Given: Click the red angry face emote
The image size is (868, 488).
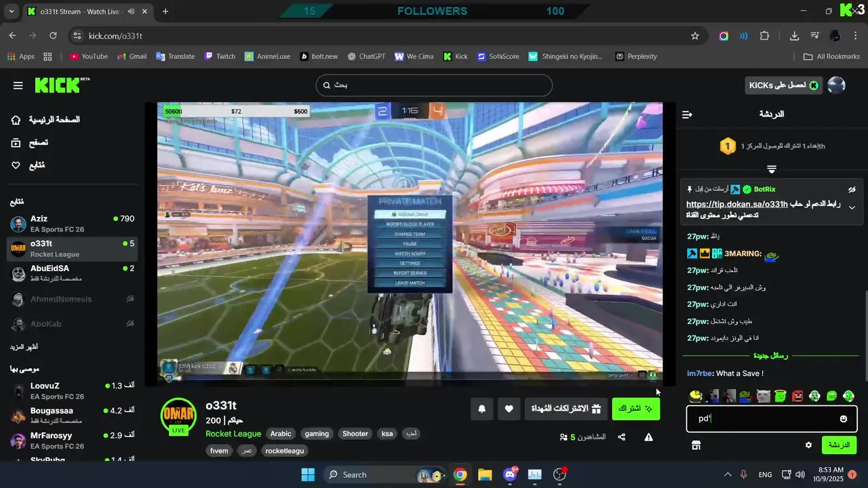Looking at the screenshot, I should tap(797, 396).
